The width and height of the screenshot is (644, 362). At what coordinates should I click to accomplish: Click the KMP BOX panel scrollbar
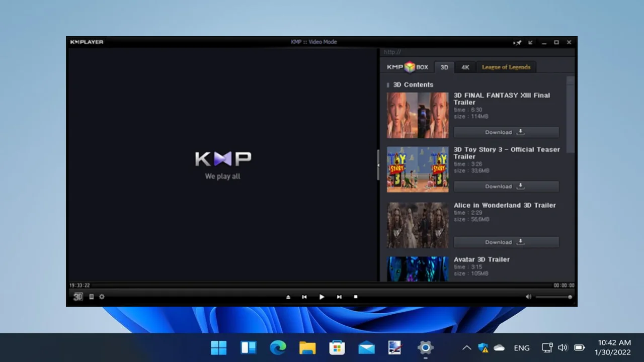tap(570, 116)
